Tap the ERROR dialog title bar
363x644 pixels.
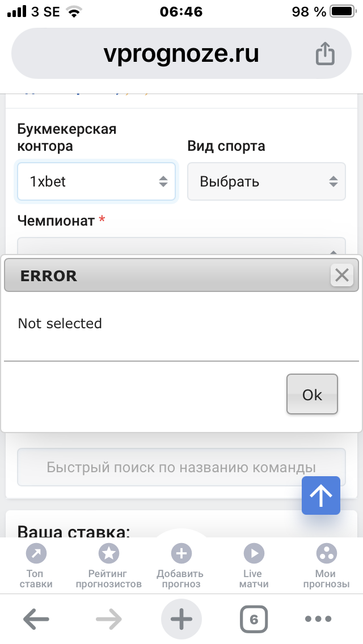[164, 276]
